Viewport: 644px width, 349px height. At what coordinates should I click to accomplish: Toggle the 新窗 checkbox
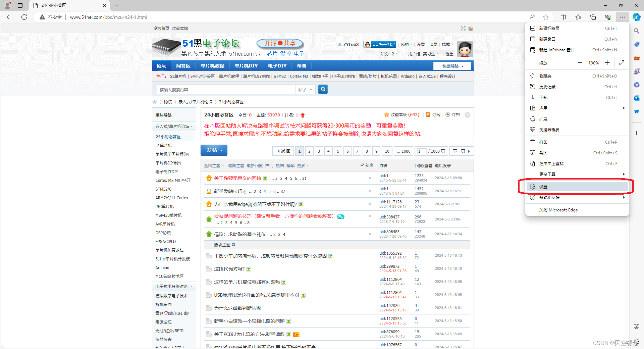pyautogui.click(x=362, y=165)
